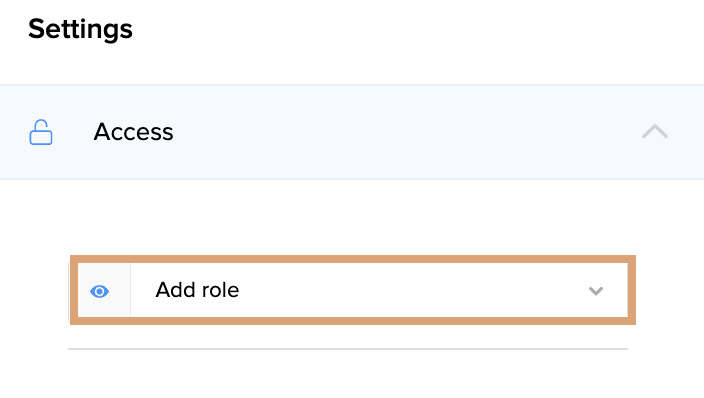Select the Access section label
Viewport: 704px width, 398px height.
133,132
